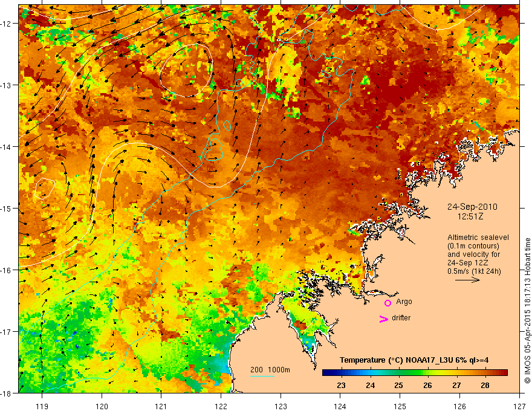Viewport: 532px width, 411px height.
Task: Click the longitude label 119
Action: pos(42,406)
